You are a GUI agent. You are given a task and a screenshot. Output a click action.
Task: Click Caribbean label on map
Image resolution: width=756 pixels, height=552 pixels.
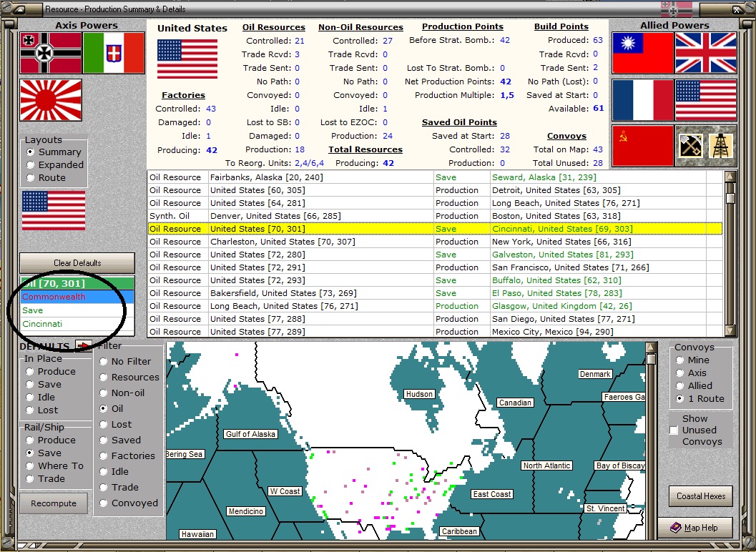tap(459, 532)
